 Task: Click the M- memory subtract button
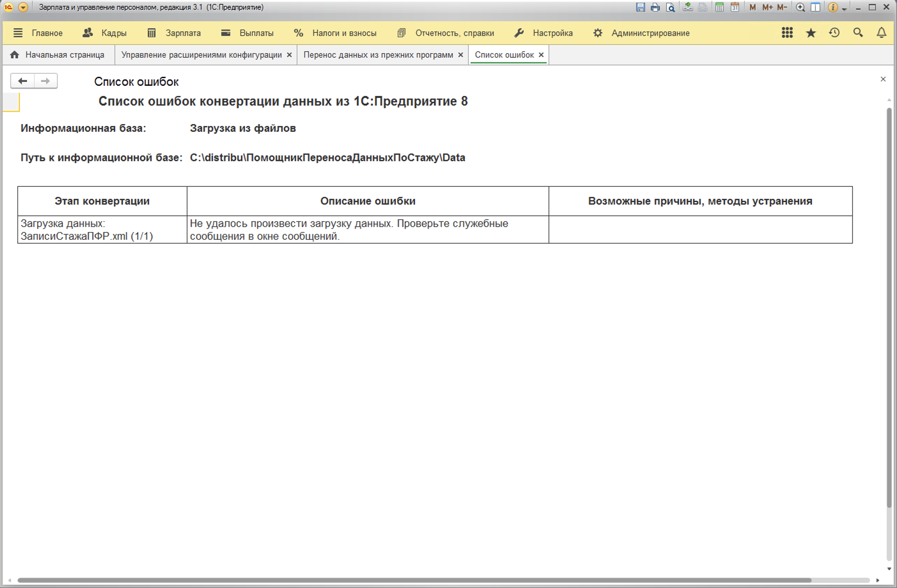tap(782, 7)
